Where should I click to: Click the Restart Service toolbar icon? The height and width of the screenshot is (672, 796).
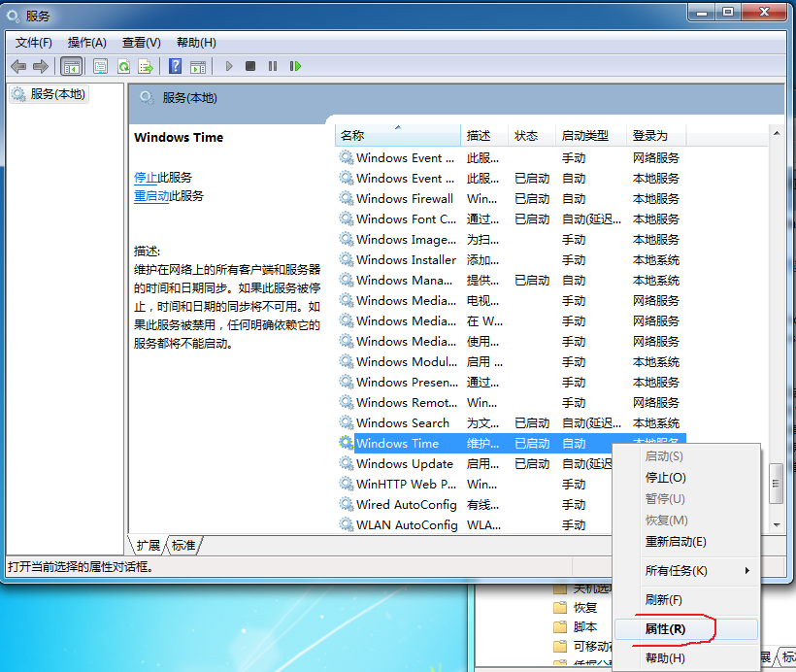(295, 66)
